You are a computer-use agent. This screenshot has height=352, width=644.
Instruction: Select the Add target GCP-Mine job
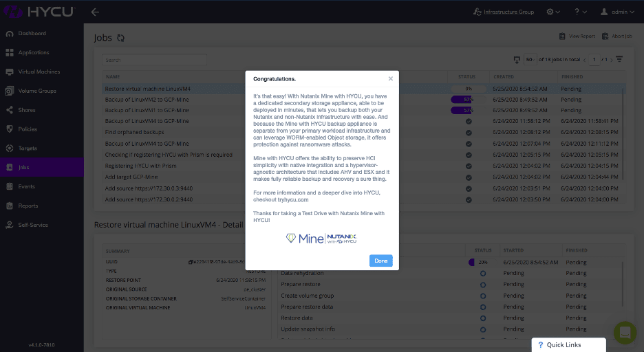(x=131, y=177)
